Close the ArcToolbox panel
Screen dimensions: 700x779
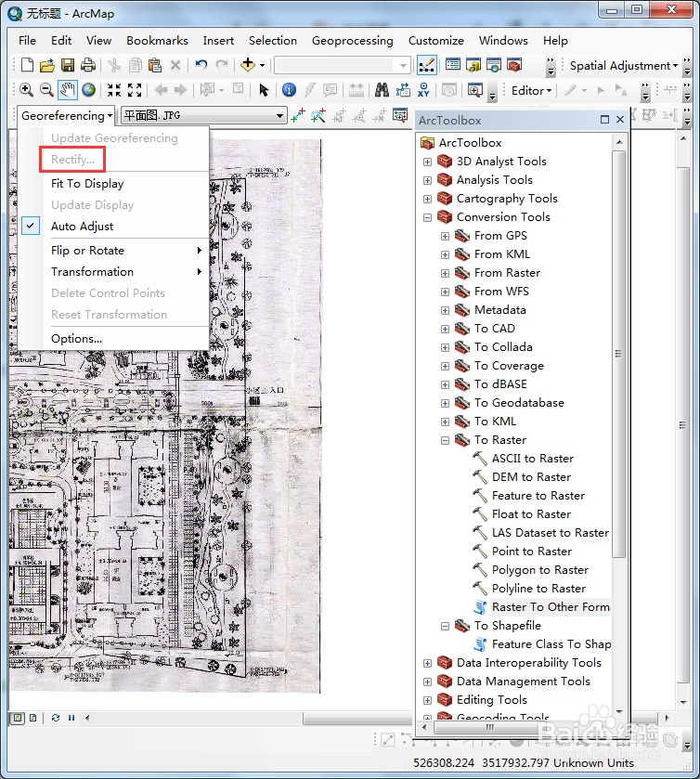(620, 120)
